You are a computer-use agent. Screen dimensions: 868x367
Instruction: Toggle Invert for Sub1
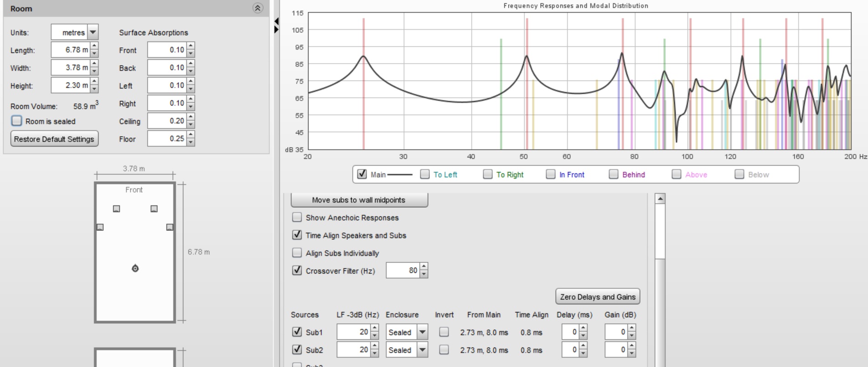(x=444, y=332)
